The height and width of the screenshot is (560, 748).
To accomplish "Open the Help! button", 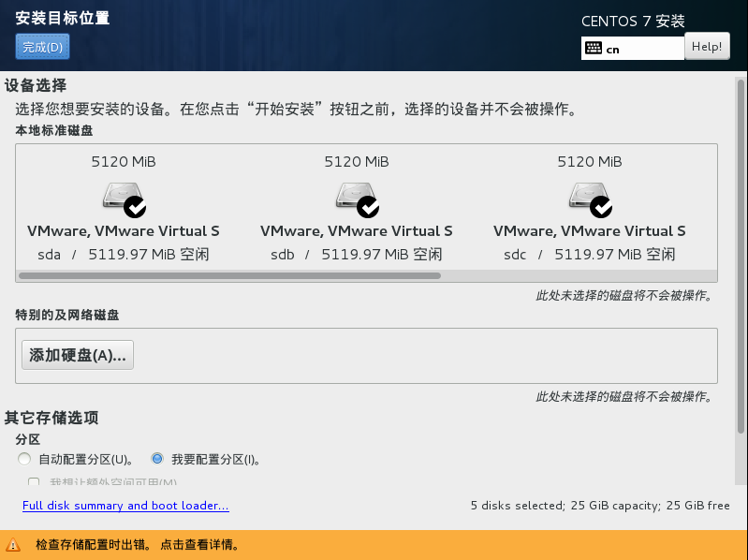I will pyautogui.click(x=707, y=46).
